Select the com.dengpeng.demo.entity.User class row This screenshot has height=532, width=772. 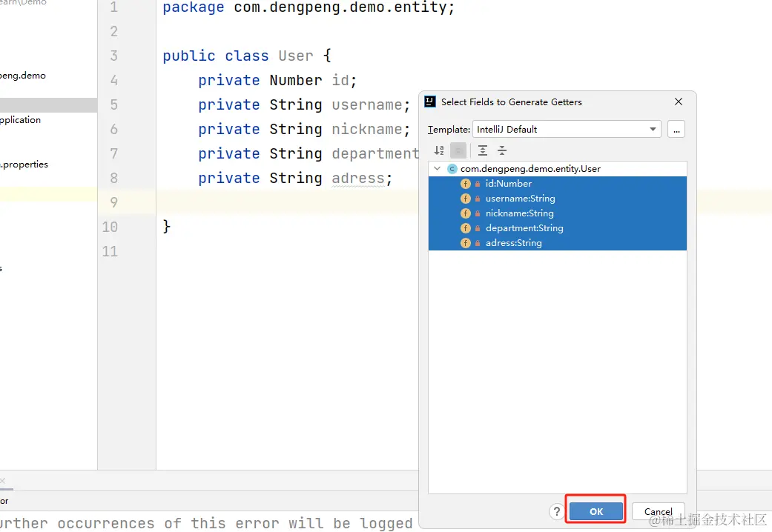click(558, 169)
